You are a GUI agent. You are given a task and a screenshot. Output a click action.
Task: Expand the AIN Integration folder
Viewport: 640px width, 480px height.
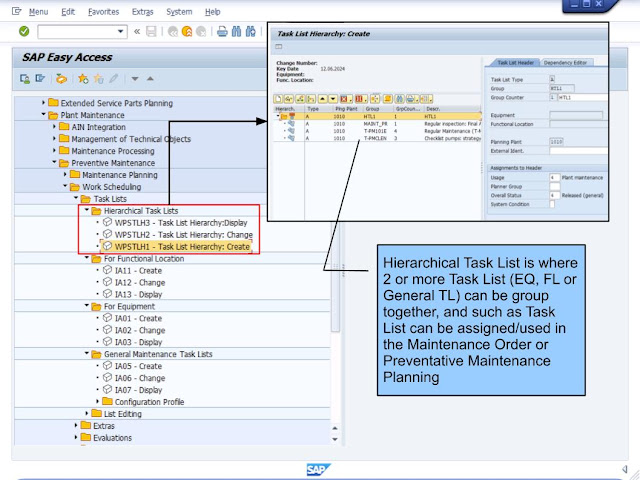click(x=54, y=127)
